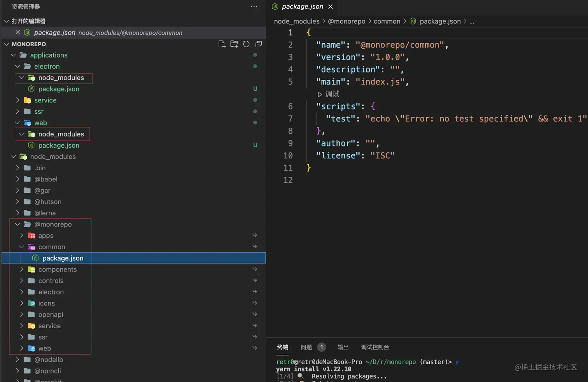Click node_modules in the editor breadcrumb

pos(297,21)
